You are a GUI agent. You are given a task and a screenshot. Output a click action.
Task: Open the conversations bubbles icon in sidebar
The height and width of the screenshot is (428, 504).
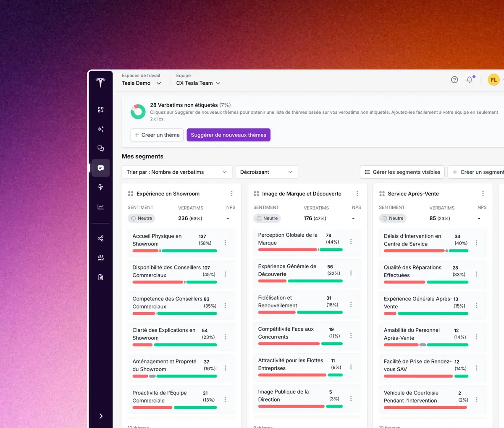(100, 149)
